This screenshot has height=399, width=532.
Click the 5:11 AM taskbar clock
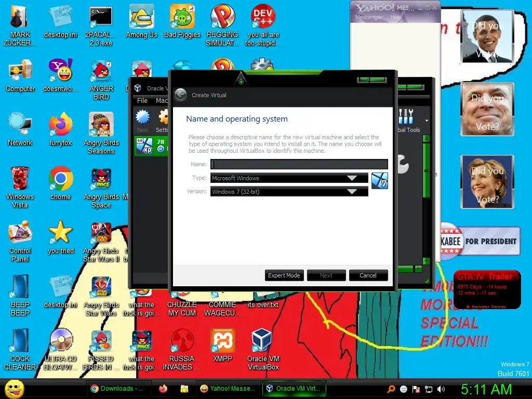[486, 389]
